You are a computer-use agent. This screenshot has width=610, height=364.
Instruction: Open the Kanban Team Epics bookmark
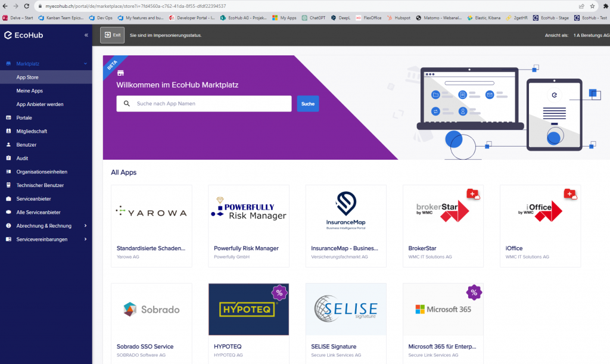pyautogui.click(x=61, y=18)
